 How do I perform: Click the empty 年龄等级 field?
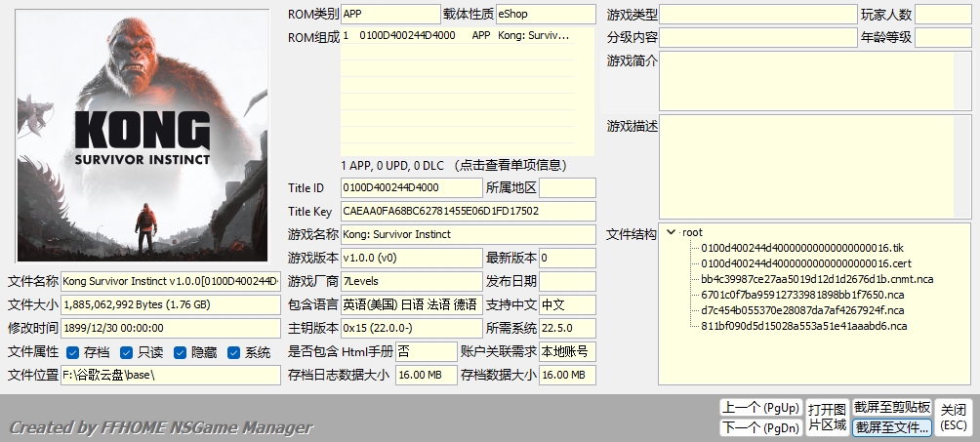[943, 37]
